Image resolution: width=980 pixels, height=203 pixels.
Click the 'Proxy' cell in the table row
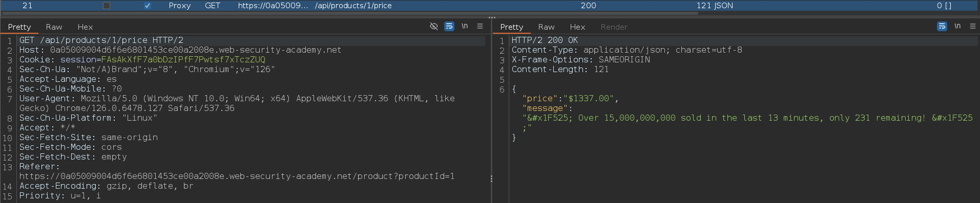pyautogui.click(x=180, y=6)
